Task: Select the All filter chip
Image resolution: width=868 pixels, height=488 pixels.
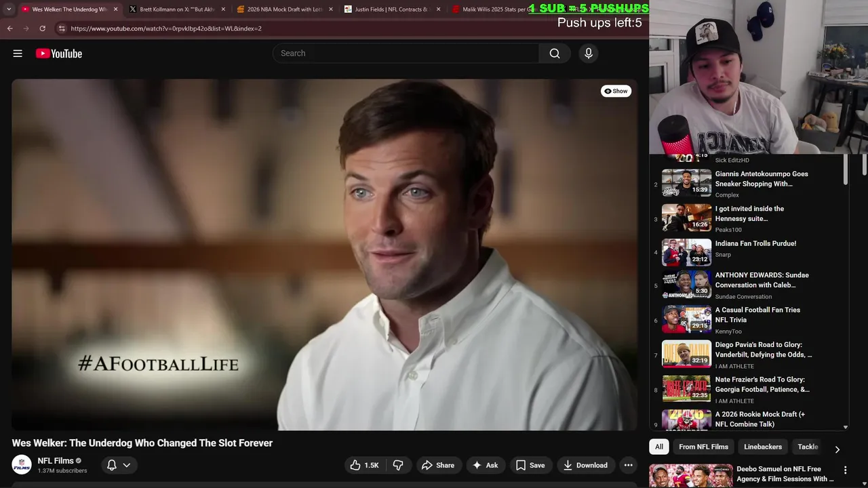Action: pos(659,447)
